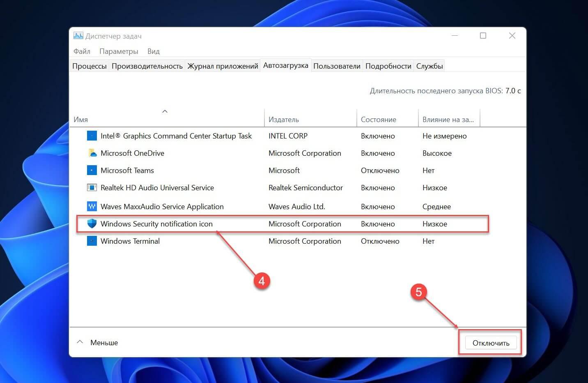Switch to the Журнал приложений tab
Viewport: 588px width, 383px height.
click(223, 66)
